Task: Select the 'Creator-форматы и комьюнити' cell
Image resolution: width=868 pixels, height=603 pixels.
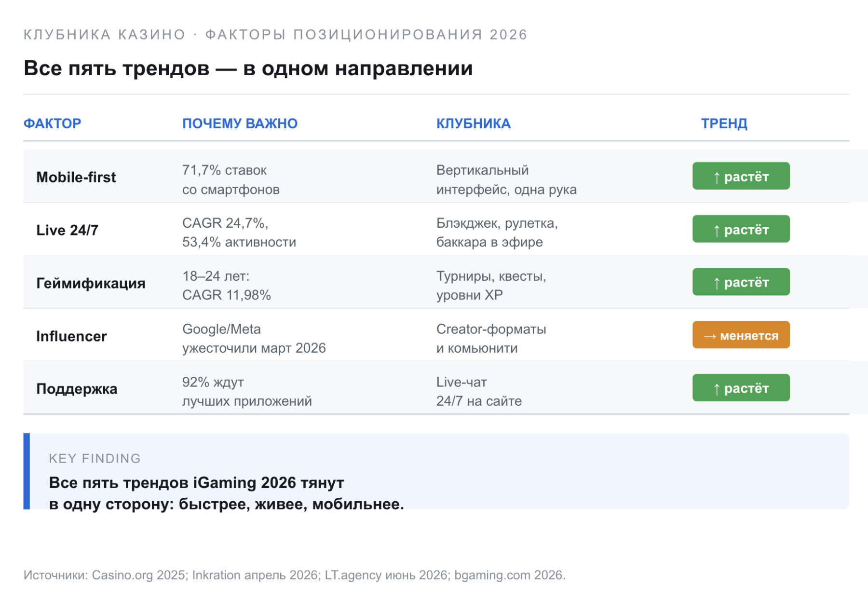Action: [x=491, y=339]
